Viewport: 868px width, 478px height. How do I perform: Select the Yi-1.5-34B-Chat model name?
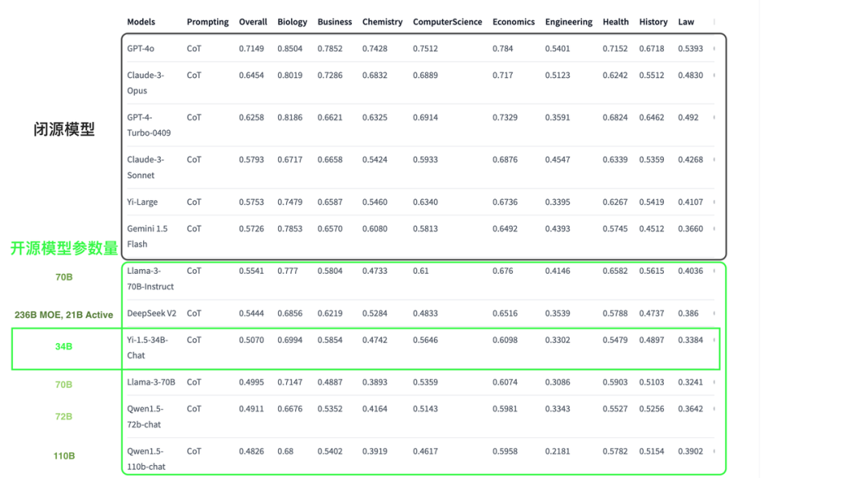tap(147, 347)
